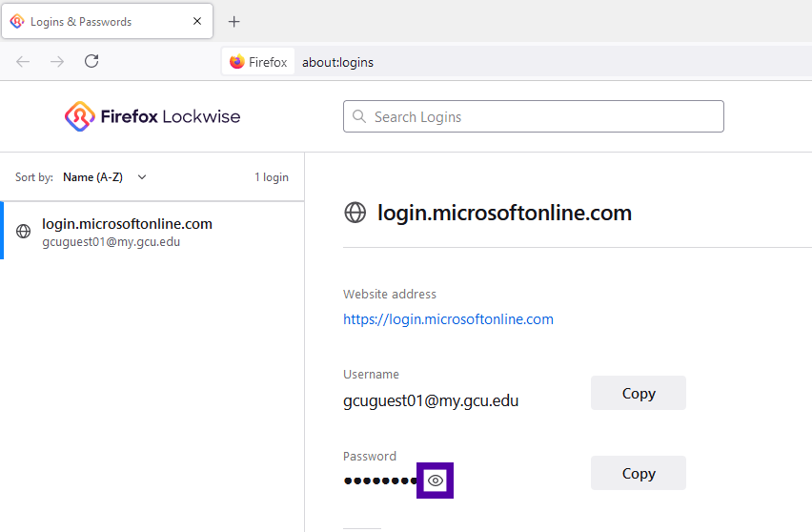812x532 pixels.
Task: Open the Sort by Name (A-Z) dropdown
Action: [x=105, y=177]
